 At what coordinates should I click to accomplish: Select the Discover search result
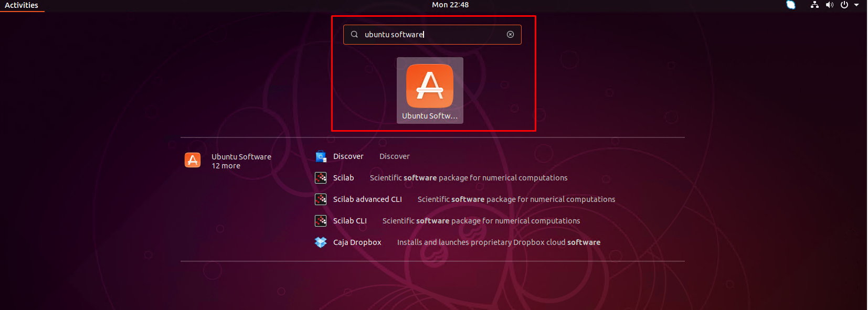tap(348, 156)
